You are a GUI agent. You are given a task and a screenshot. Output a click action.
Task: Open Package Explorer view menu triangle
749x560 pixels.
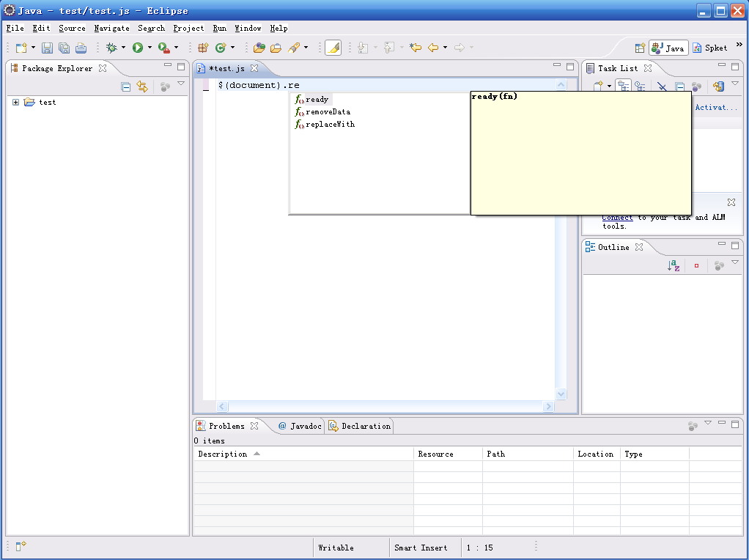[x=181, y=84]
